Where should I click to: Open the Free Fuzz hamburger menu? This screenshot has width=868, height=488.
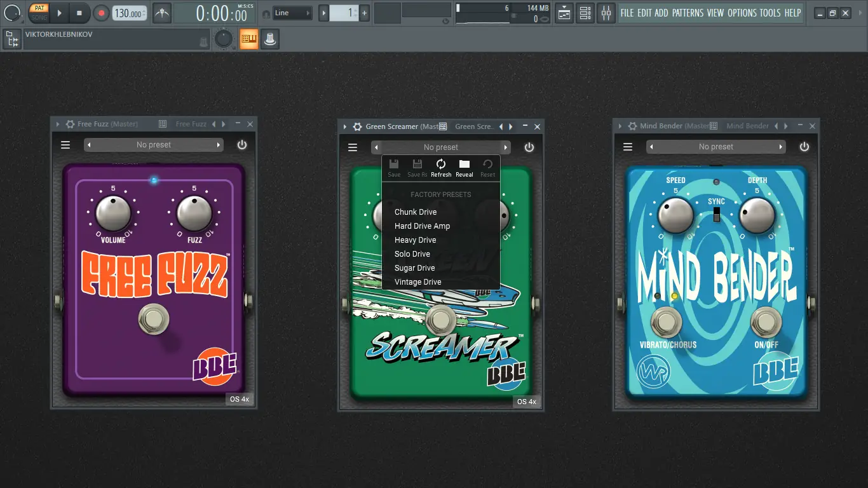[65, 145]
